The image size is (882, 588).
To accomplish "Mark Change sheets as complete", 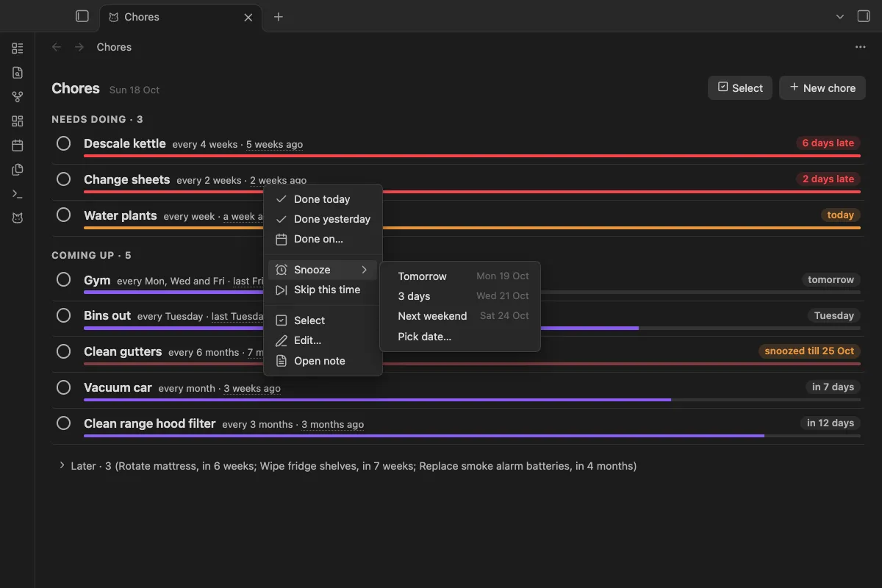I will tap(64, 179).
